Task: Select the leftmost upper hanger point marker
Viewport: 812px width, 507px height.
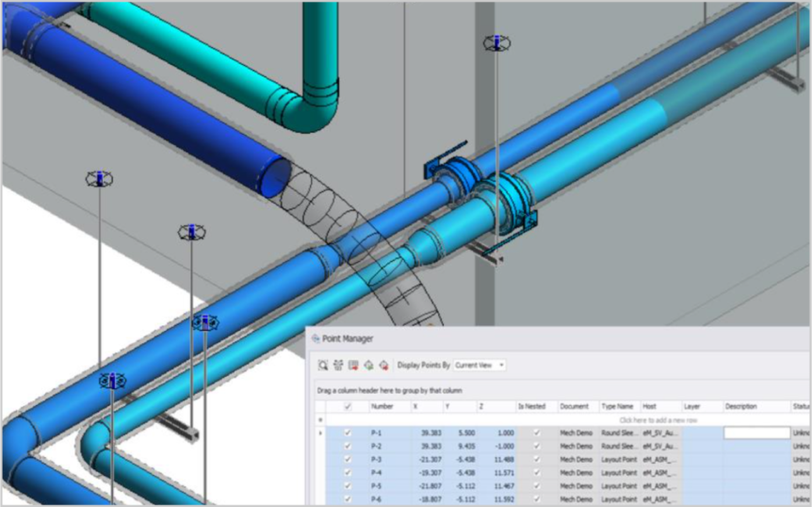Action: pos(99,178)
